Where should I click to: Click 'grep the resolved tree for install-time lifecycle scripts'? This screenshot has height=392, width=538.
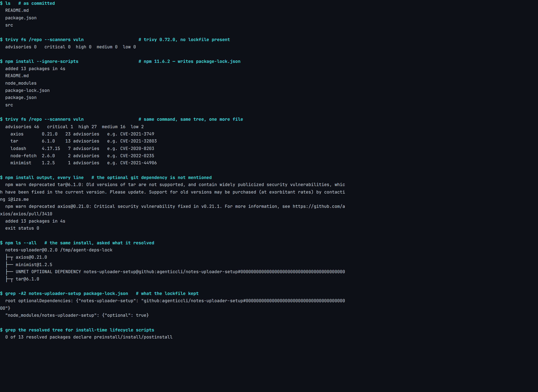[77, 330]
